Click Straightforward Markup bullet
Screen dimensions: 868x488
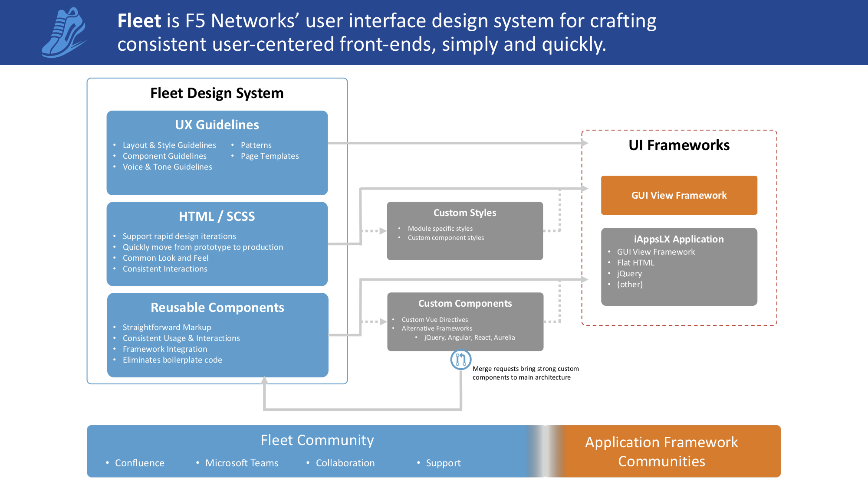pyautogui.click(x=167, y=327)
